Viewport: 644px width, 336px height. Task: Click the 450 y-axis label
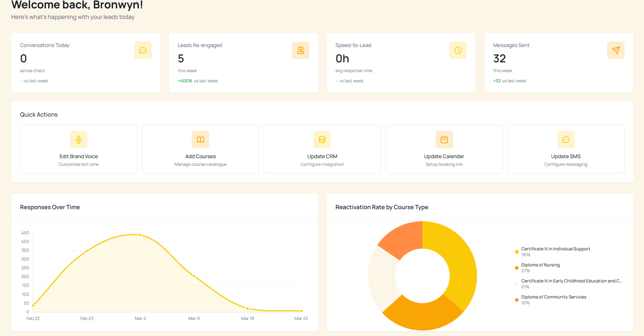pyautogui.click(x=25, y=233)
